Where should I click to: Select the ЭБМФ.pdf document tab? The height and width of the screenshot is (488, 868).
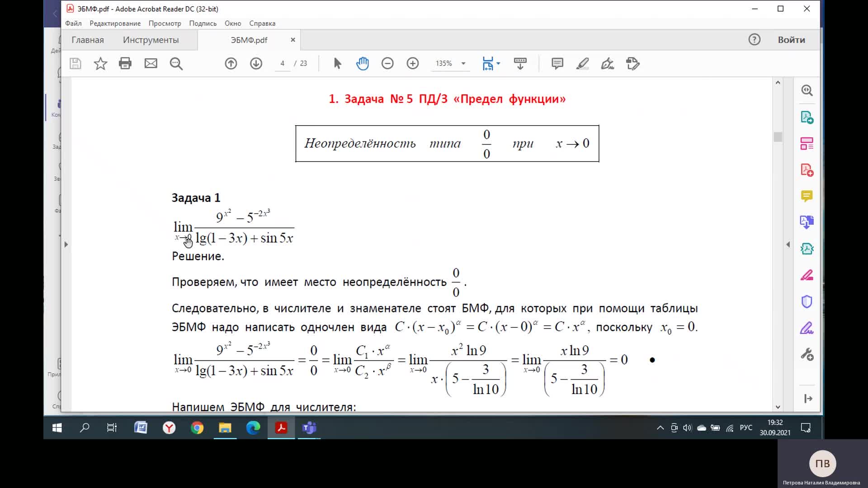pos(249,40)
